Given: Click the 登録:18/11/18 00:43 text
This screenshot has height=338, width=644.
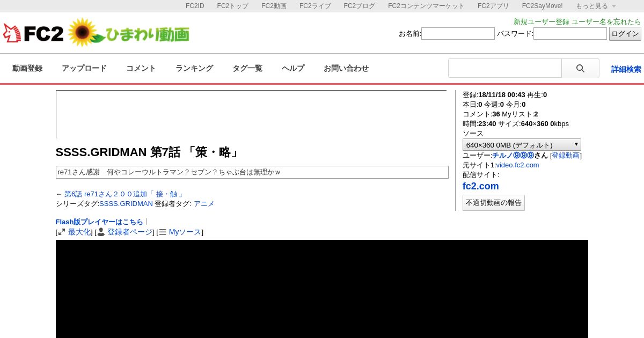Looking at the screenshot, I should 494,95.
